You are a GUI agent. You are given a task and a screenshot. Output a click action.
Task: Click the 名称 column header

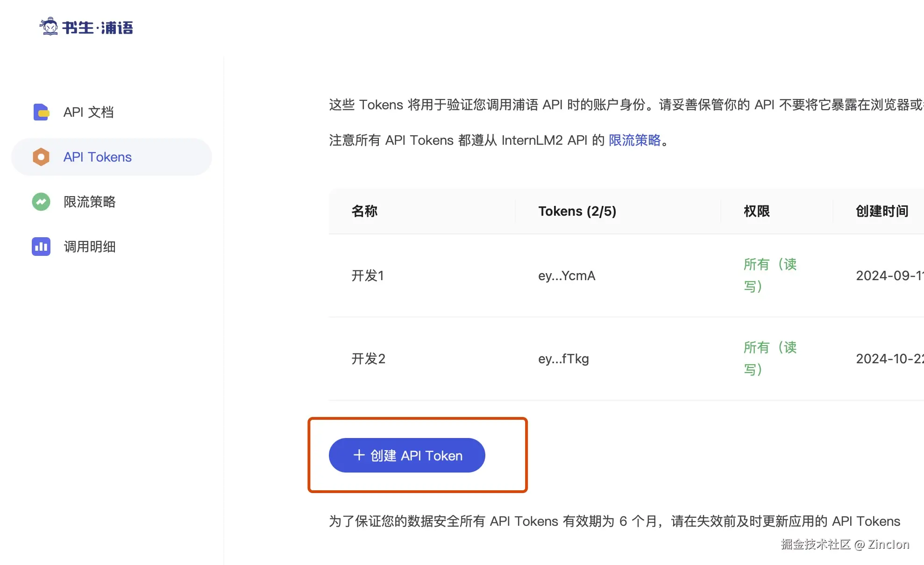364,211
